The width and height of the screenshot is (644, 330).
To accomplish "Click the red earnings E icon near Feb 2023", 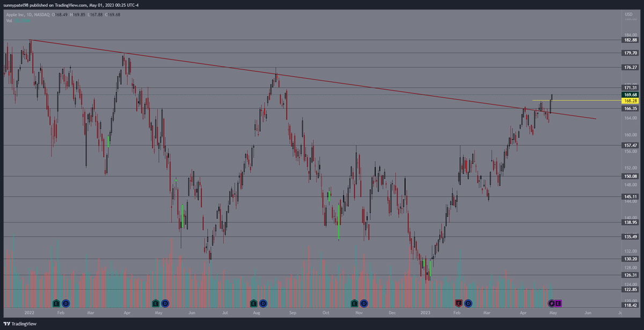I will (x=459, y=303).
